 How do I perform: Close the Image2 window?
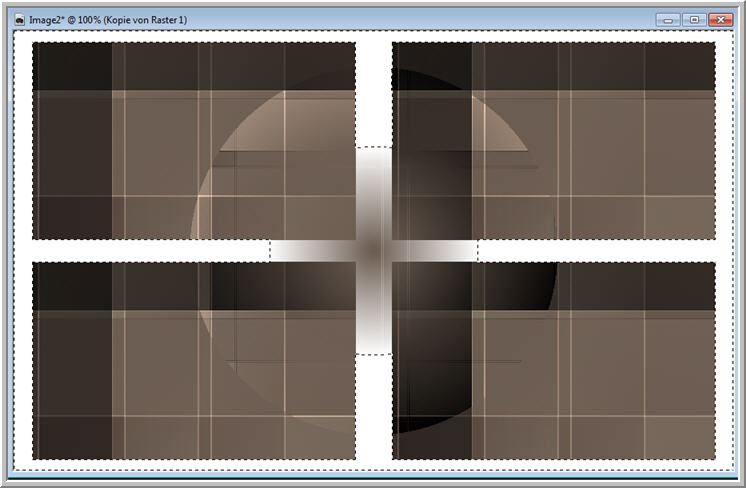point(720,20)
